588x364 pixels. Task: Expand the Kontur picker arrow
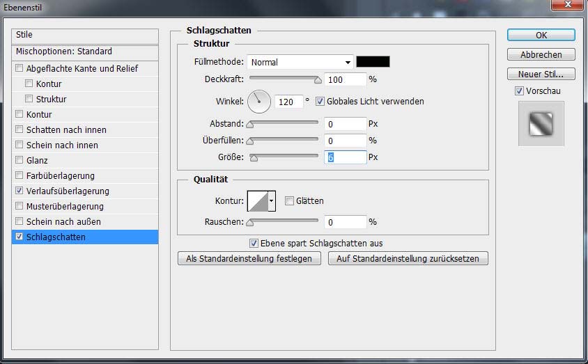(x=272, y=201)
